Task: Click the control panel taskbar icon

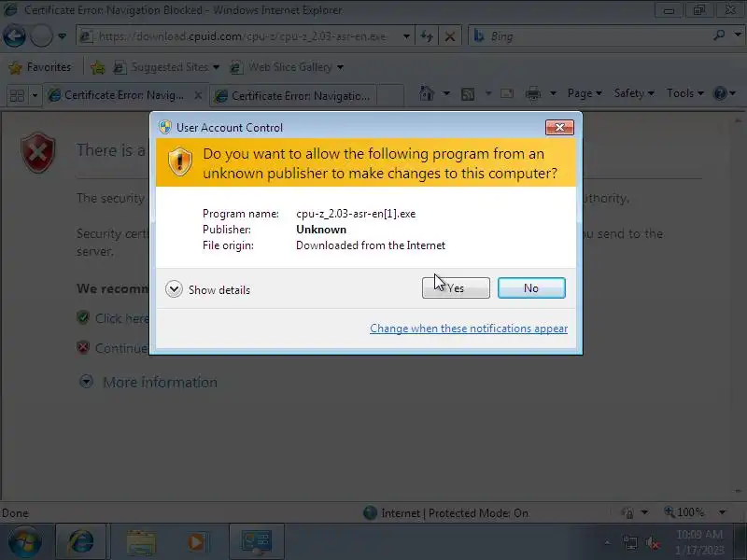Action: coord(257,542)
